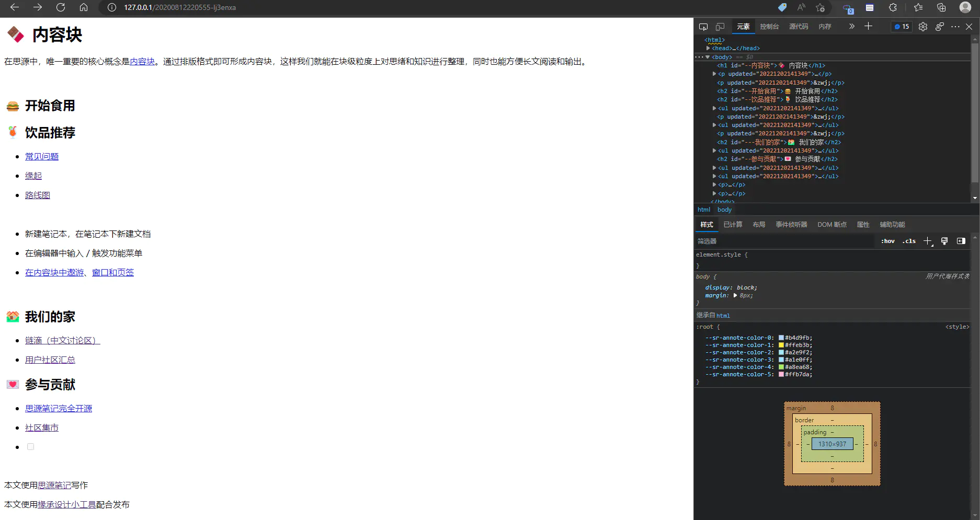The image size is (980, 520).
Task: Open the 常见问题 link
Action: (42, 156)
